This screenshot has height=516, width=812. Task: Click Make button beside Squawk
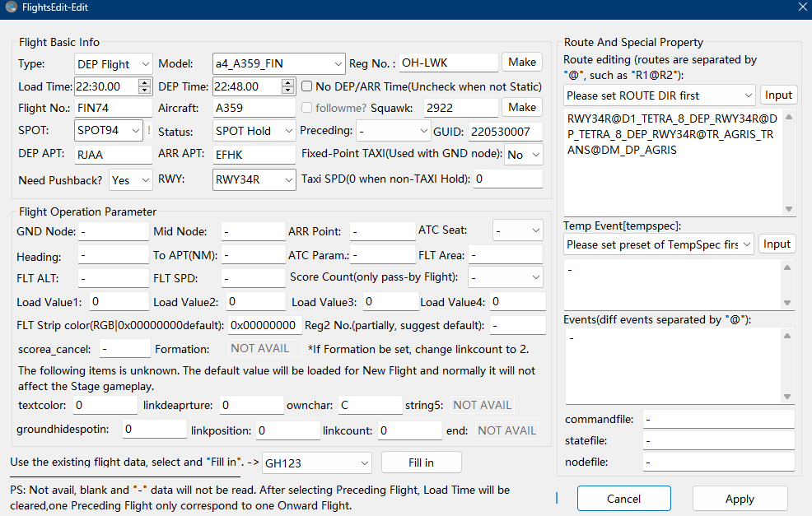pos(522,107)
